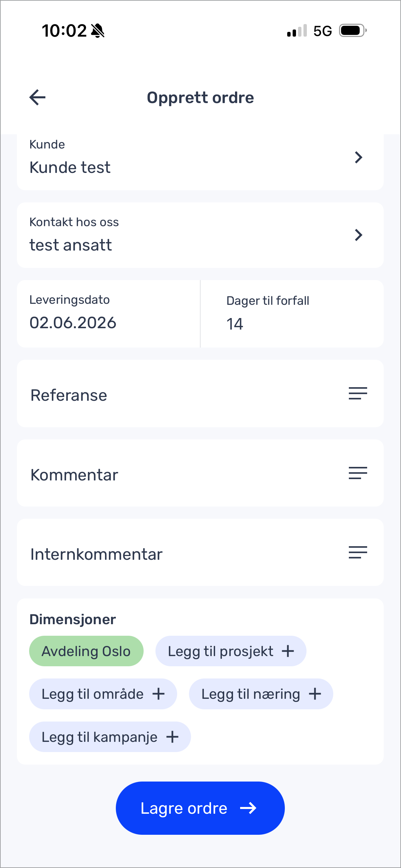The width and height of the screenshot is (401, 868).
Task: Click the Internkommentar text lines icon
Action: tap(358, 552)
